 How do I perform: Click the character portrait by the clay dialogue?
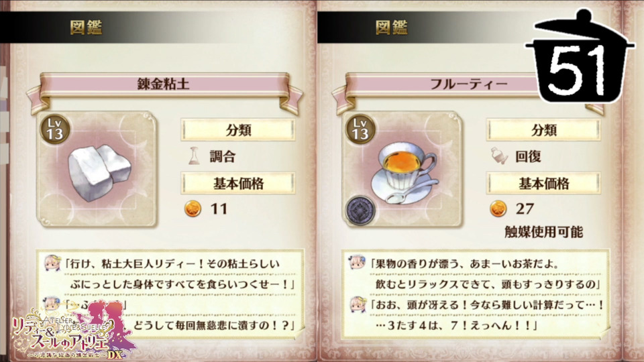(52, 263)
